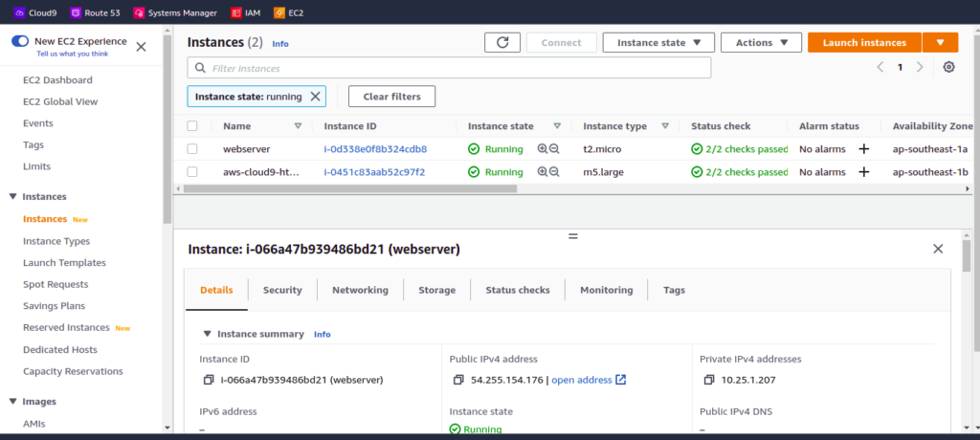Click the open address link
Viewport: 980px width, 440px height.
pyautogui.click(x=581, y=380)
